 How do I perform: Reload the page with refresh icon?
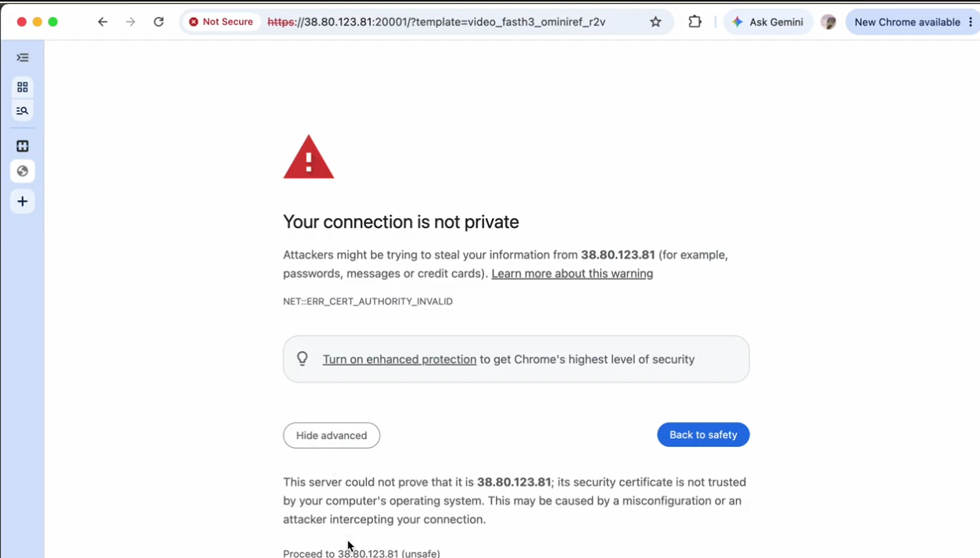point(159,22)
